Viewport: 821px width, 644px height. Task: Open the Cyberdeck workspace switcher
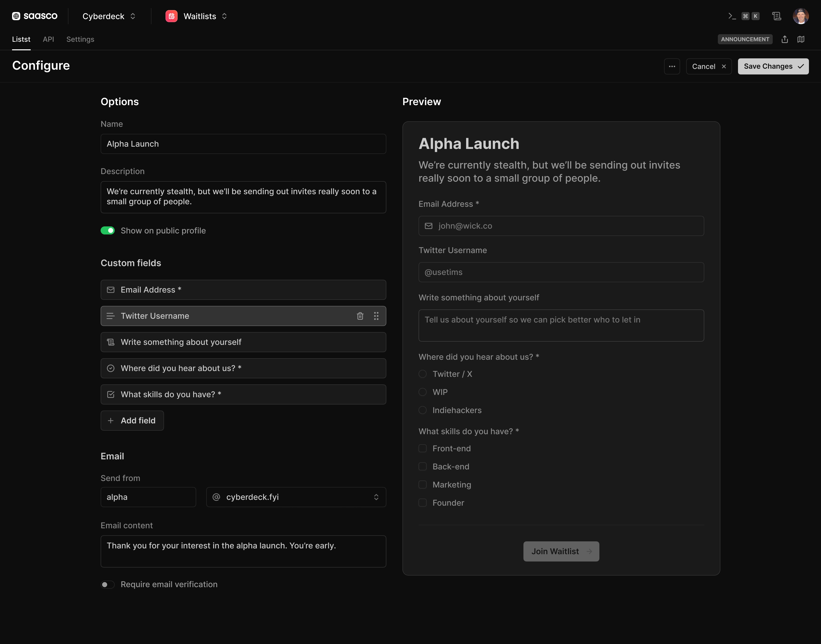pos(109,16)
